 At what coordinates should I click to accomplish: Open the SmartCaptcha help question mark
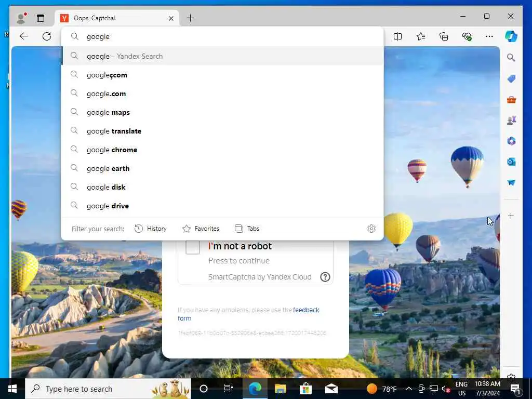coord(325,277)
